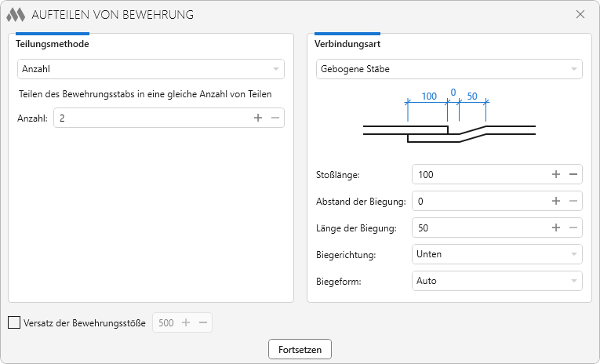Open the Gebogene Stäbe connection type dropdown
The height and width of the screenshot is (364, 600).
pyautogui.click(x=449, y=69)
